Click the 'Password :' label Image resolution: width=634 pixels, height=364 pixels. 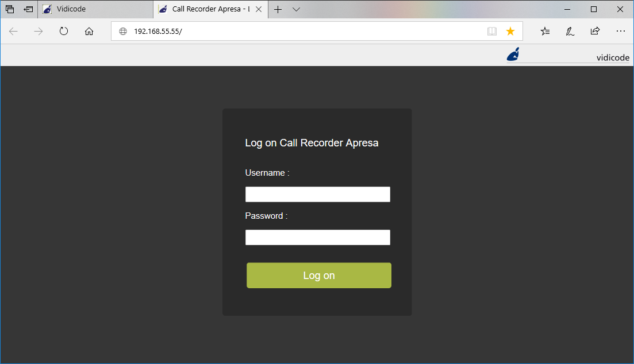pos(267,216)
